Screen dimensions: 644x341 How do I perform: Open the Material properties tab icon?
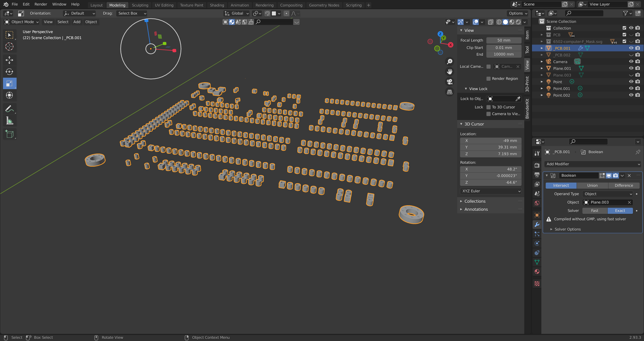tap(537, 272)
